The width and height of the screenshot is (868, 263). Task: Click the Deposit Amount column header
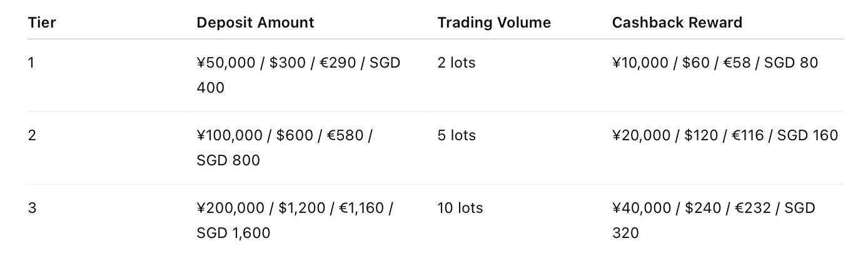coord(255,23)
